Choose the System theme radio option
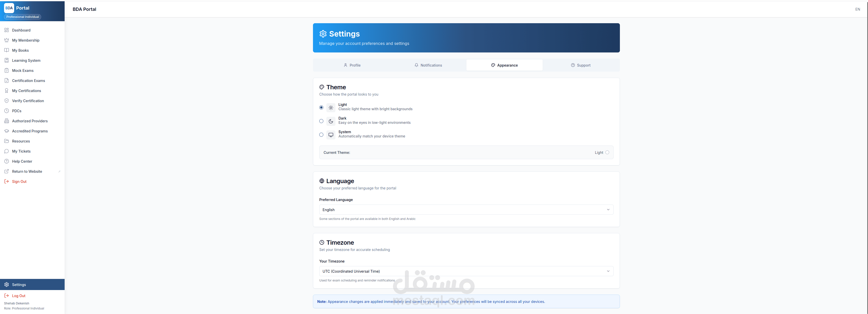 [x=321, y=135]
